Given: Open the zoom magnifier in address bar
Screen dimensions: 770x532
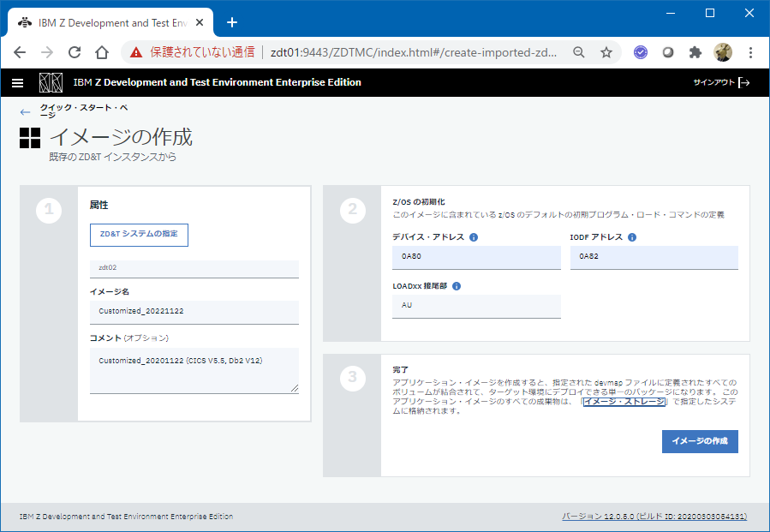Looking at the screenshot, I should 579,52.
